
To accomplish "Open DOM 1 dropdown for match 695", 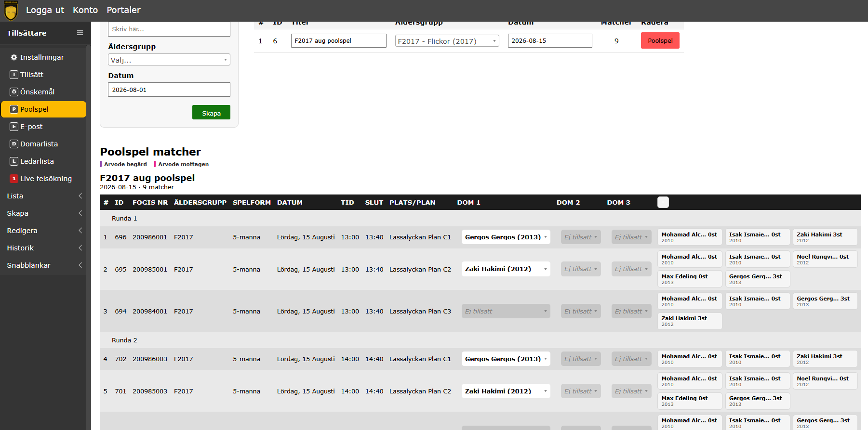I will click(506, 269).
